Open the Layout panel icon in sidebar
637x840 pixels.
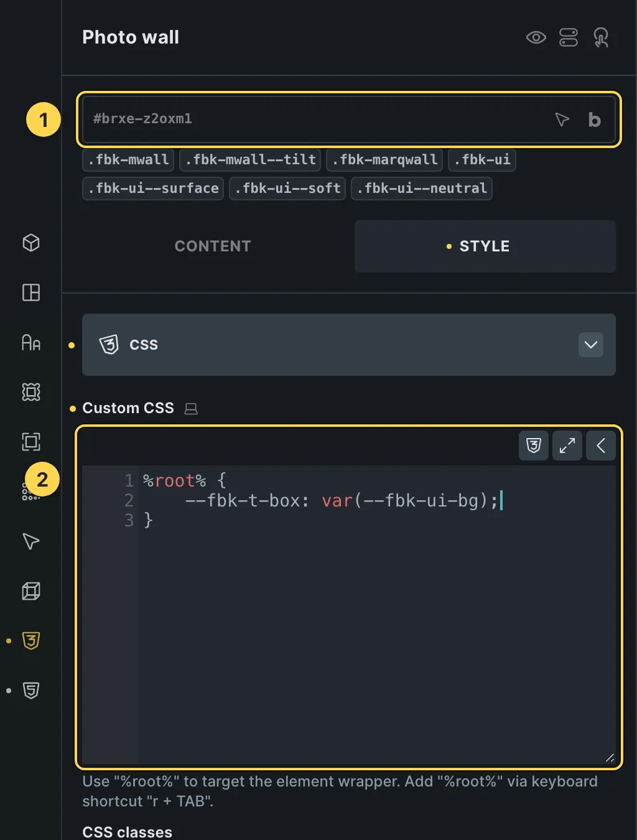pyautogui.click(x=31, y=292)
